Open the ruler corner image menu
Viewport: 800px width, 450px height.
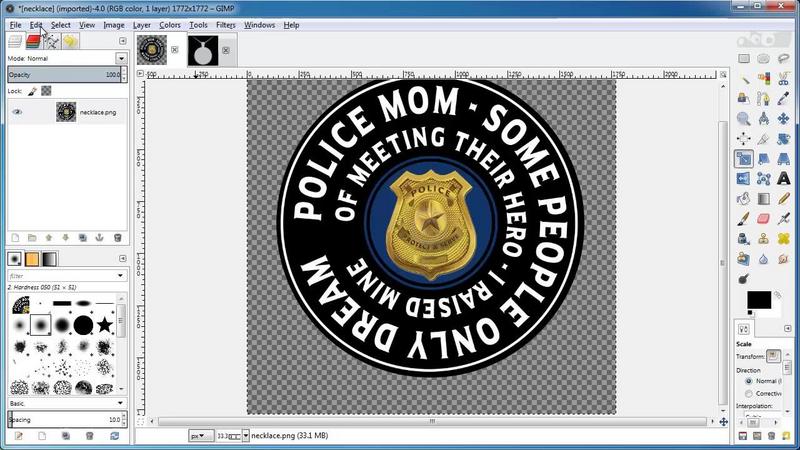(x=140, y=74)
